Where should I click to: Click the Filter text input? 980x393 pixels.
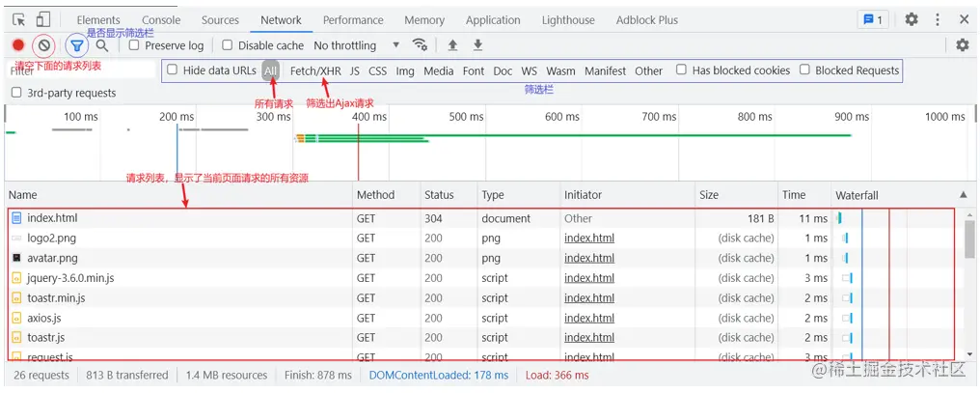[80, 70]
